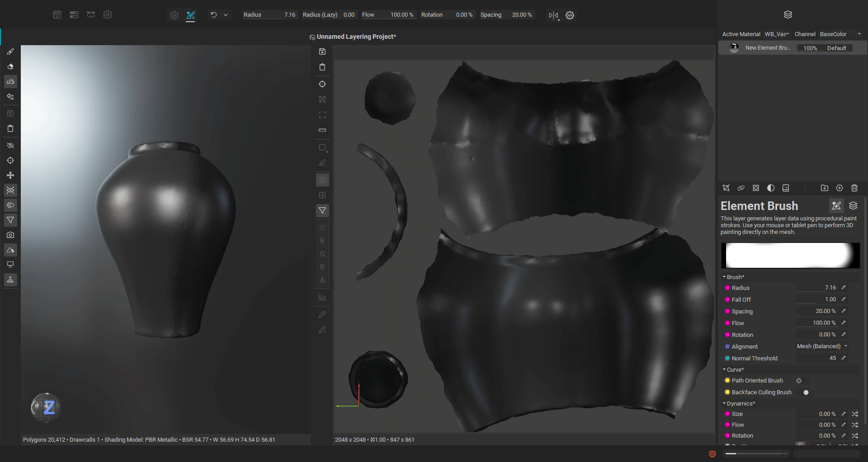Click the camera icon in left toolbar

pyautogui.click(x=10, y=235)
